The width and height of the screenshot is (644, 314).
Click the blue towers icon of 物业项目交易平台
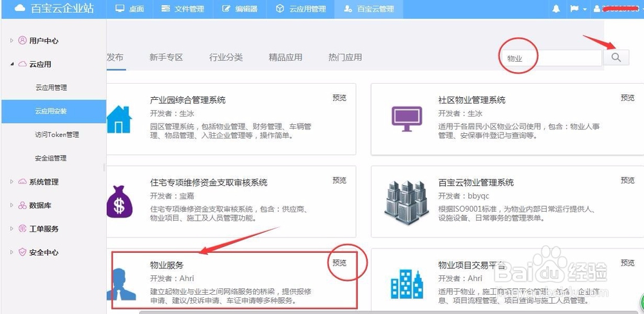[406, 284]
